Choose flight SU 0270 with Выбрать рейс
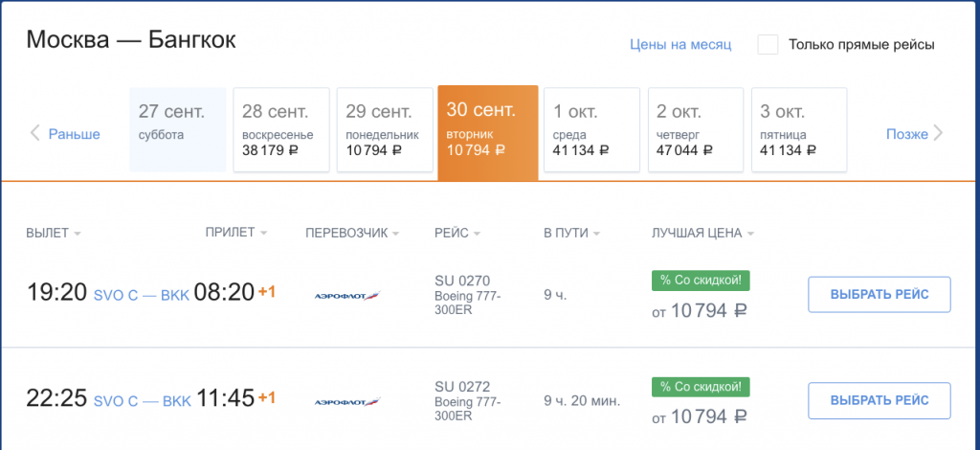The height and width of the screenshot is (450, 980). click(880, 294)
